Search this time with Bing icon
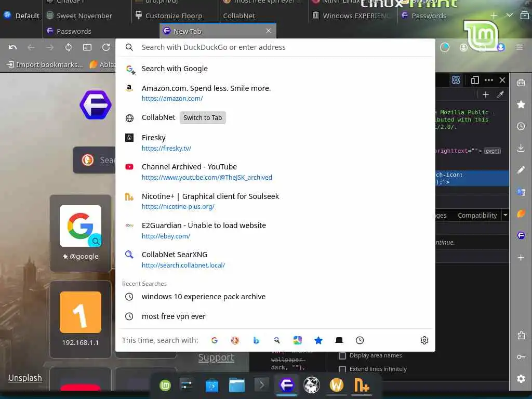Viewport: 532px width, 399px height. click(256, 340)
